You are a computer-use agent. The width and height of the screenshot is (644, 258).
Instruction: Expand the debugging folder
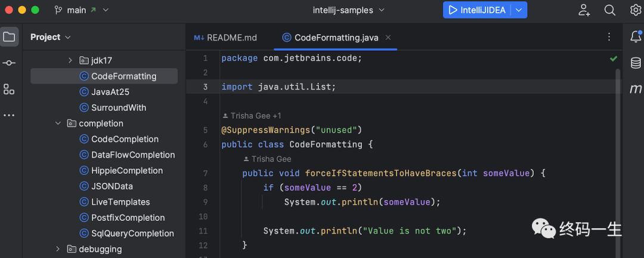[x=58, y=249]
